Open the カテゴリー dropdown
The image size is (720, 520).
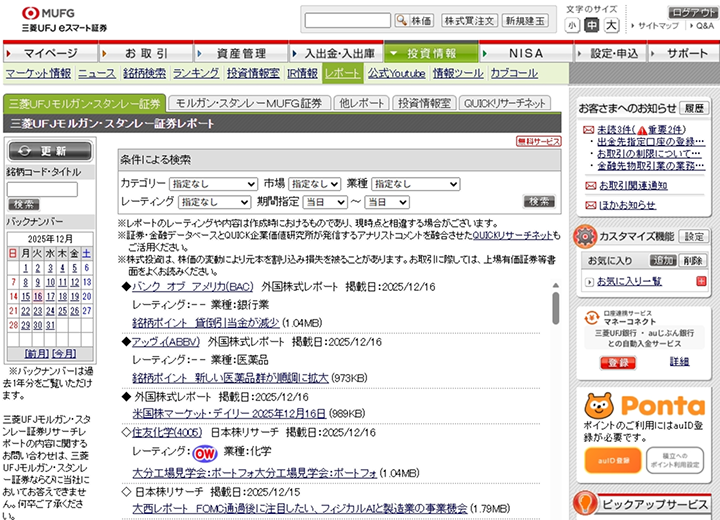214,184
